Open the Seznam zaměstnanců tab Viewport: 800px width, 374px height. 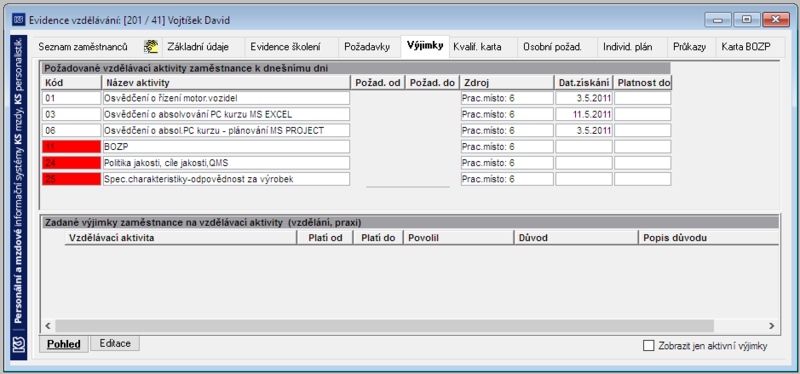[x=83, y=47]
